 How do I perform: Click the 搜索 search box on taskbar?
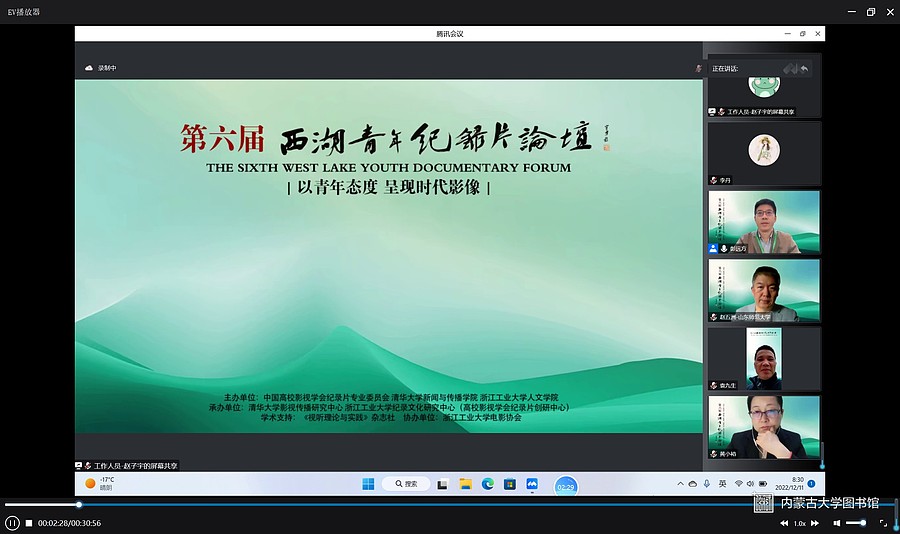(406, 484)
